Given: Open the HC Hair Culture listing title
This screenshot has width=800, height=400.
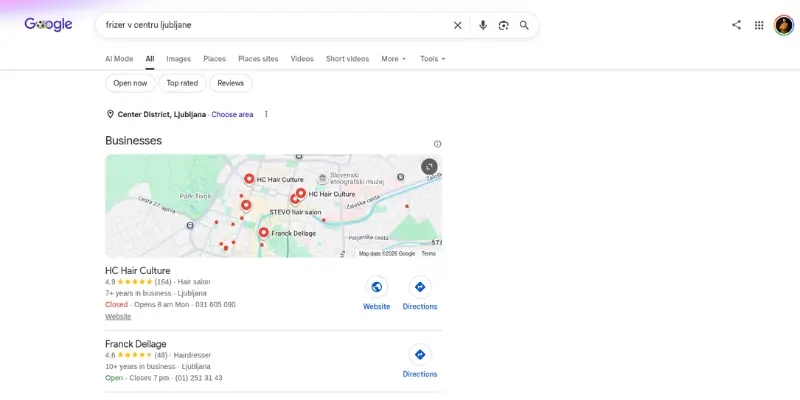Looking at the screenshot, I should tap(138, 270).
